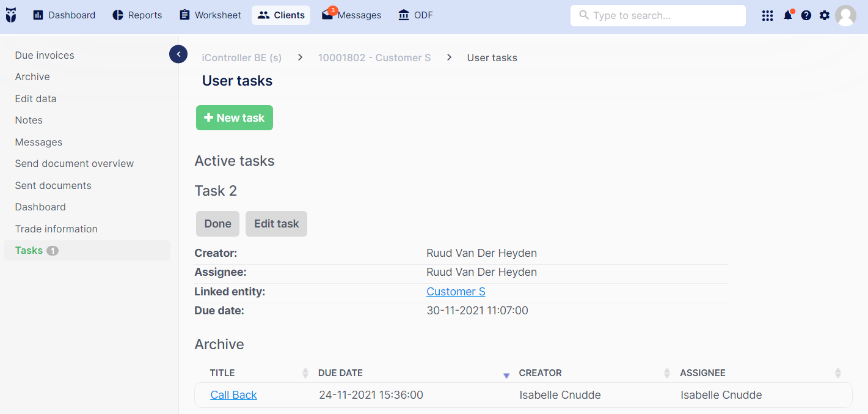Open the notifications bell icon

tap(788, 15)
